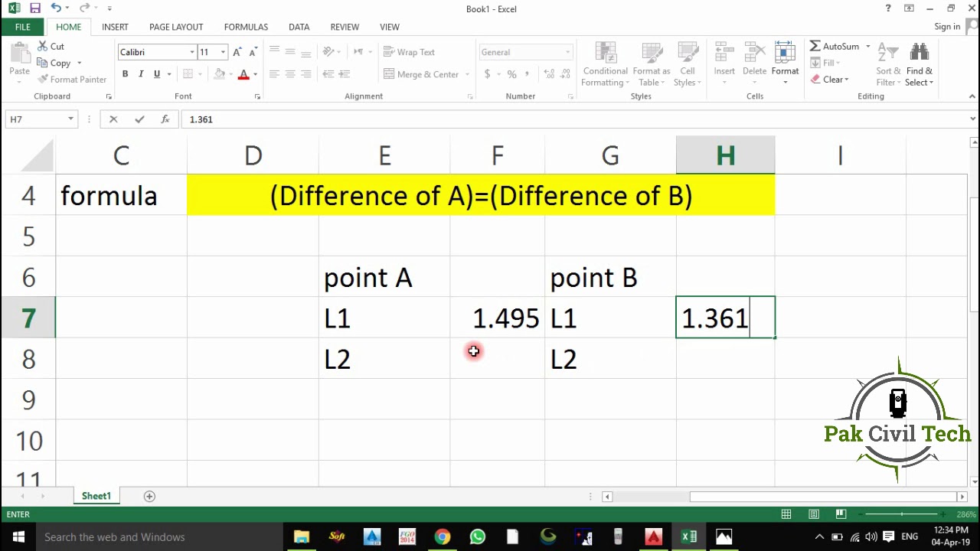Open the font color dropdown arrow
The height and width of the screenshot is (551, 980).
click(x=255, y=74)
